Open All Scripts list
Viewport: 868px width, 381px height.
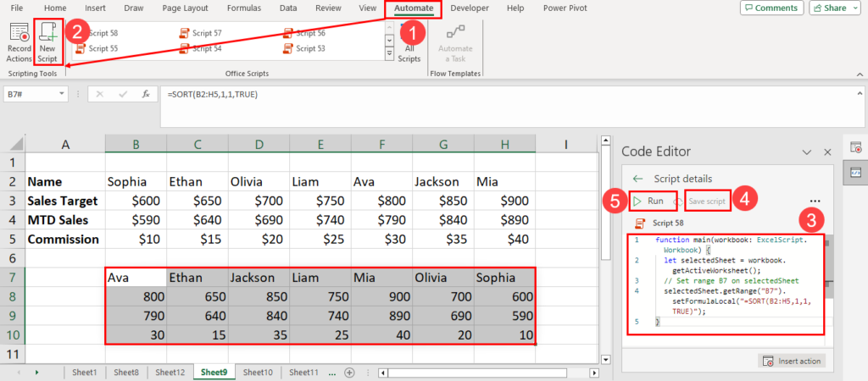[409, 53]
